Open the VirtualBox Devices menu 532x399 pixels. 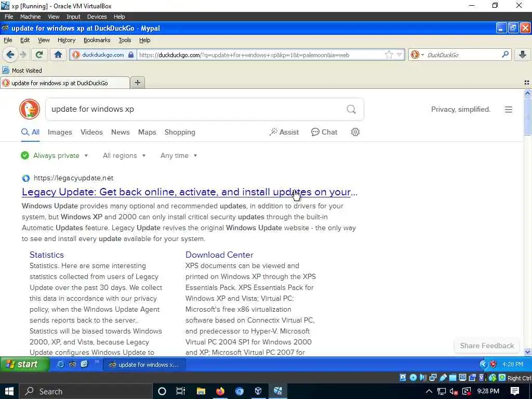(97, 17)
